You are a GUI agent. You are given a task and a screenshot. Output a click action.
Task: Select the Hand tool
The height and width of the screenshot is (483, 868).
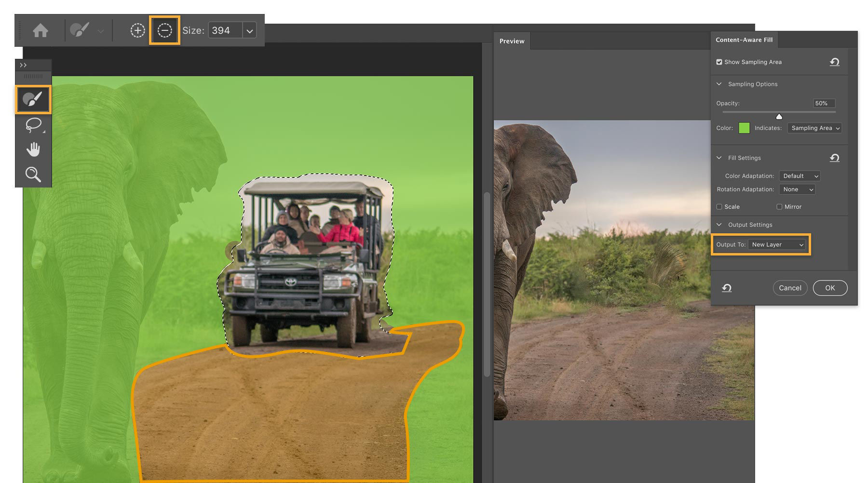pos(33,149)
